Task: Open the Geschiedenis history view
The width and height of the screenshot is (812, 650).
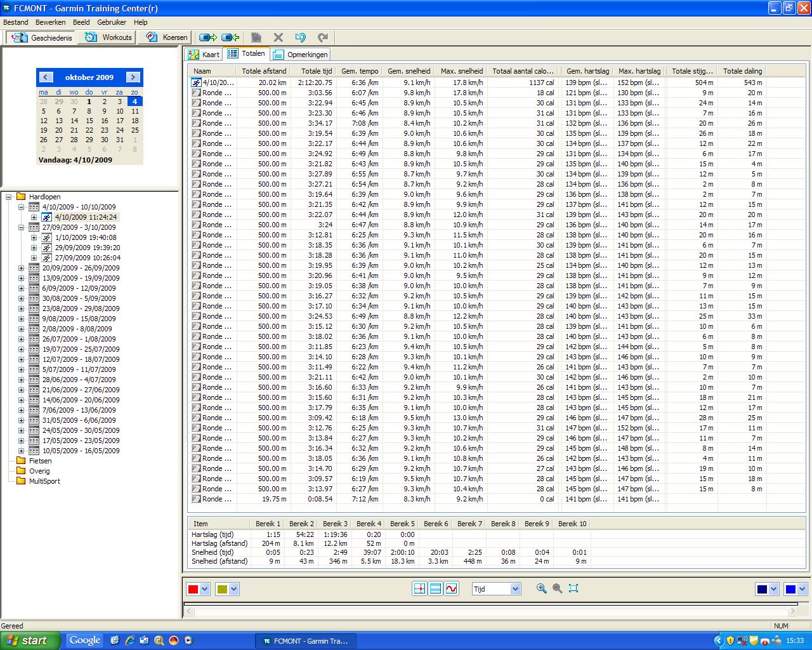Action: [x=41, y=37]
